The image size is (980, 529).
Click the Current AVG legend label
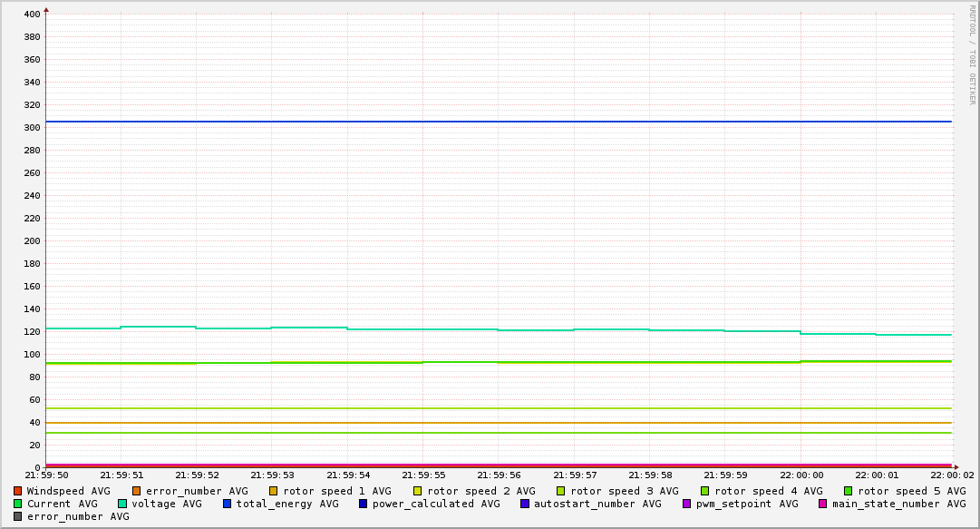point(62,504)
